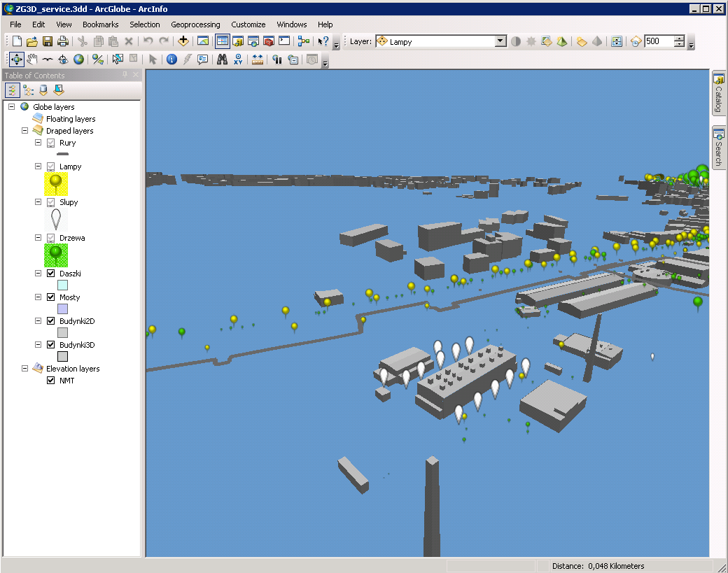Select the Navigate globe tool

pos(16,59)
